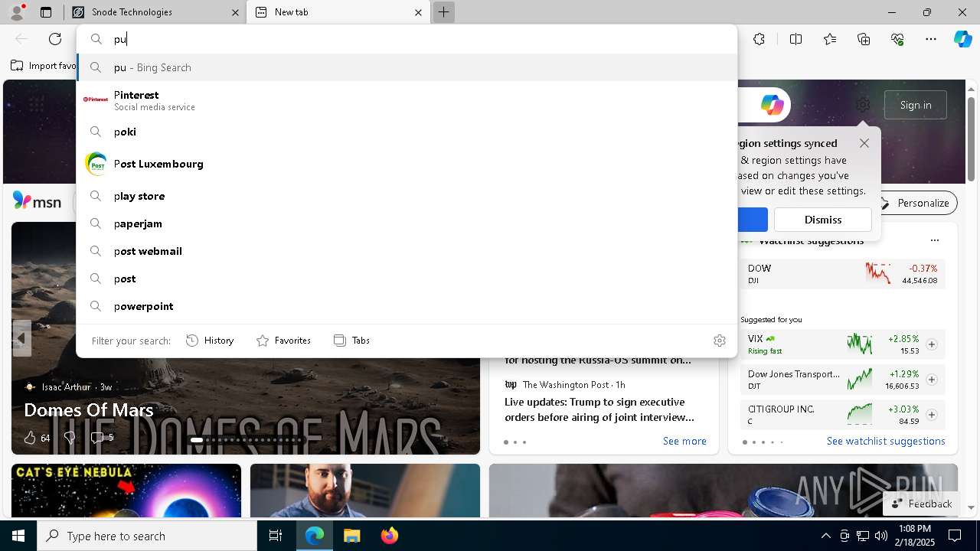
Task: Open a new tab with plus button
Action: pyautogui.click(x=443, y=12)
